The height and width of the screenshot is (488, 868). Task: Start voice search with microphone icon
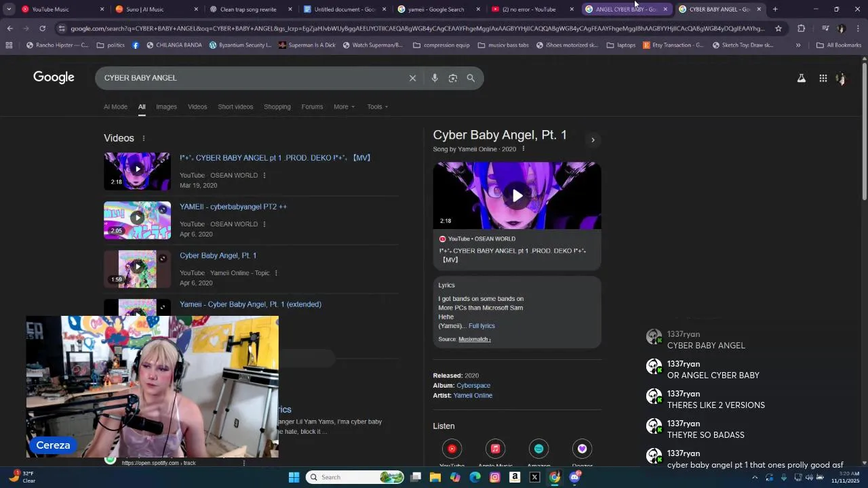[435, 78]
